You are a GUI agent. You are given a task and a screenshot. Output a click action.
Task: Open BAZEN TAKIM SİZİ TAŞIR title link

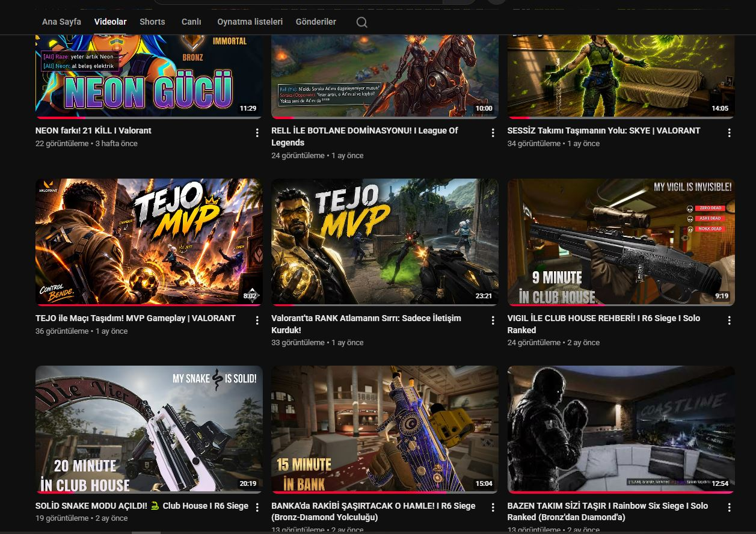(x=607, y=512)
